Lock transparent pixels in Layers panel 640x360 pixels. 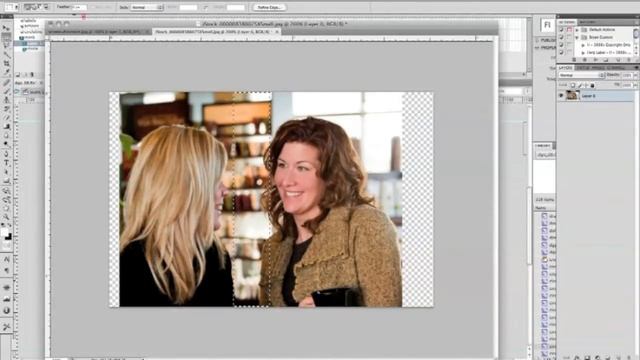(573, 85)
